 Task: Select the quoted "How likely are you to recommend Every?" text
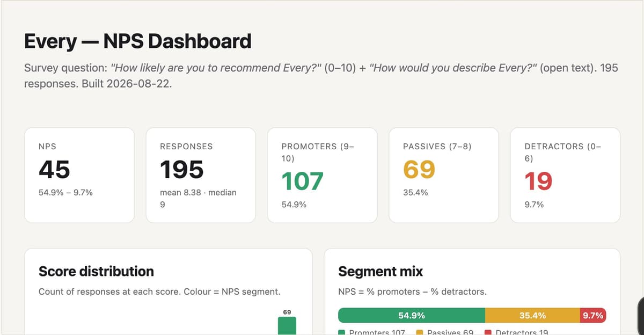click(216, 68)
